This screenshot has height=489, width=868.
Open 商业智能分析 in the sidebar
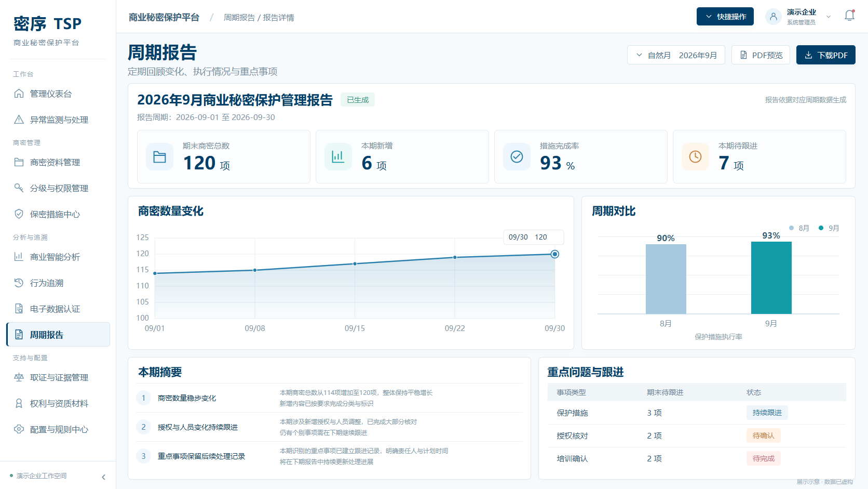pos(58,257)
